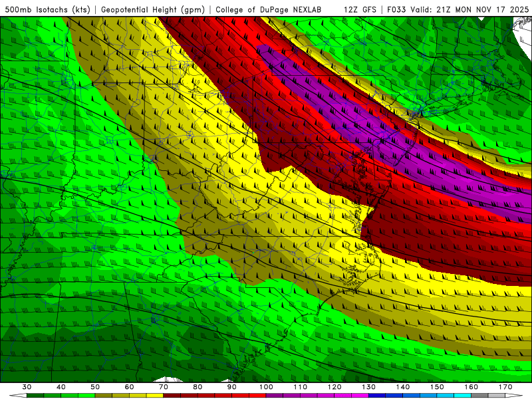Select the darkest maroon 70–75 kt legend swatch
The image size is (532, 399).
click(x=172, y=396)
